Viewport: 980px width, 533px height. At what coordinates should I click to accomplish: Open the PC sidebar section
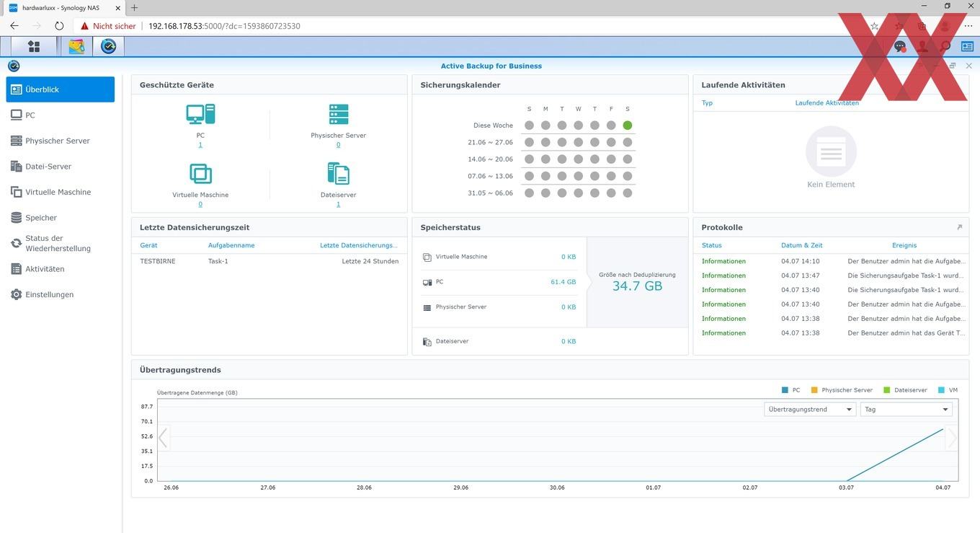coord(61,115)
